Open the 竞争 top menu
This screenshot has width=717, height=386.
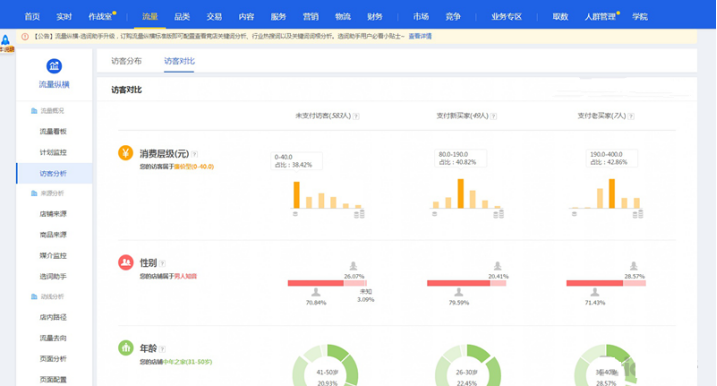453,16
